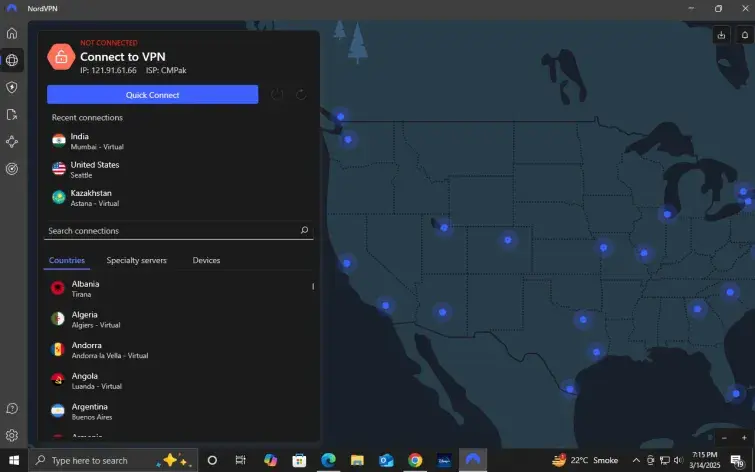This screenshot has height=472, width=755.
Task: Zoom out the map with minus button
Action: click(x=724, y=438)
